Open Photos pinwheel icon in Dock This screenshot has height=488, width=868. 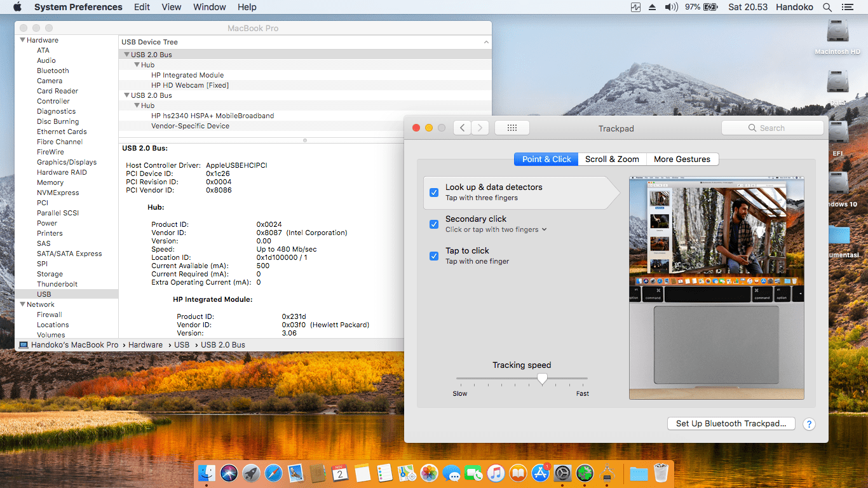click(x=430, y=473)
